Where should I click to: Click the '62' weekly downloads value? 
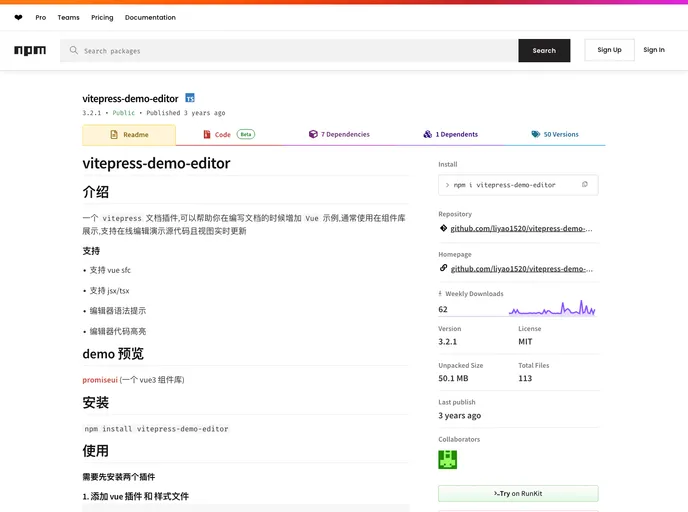[443, 309]
